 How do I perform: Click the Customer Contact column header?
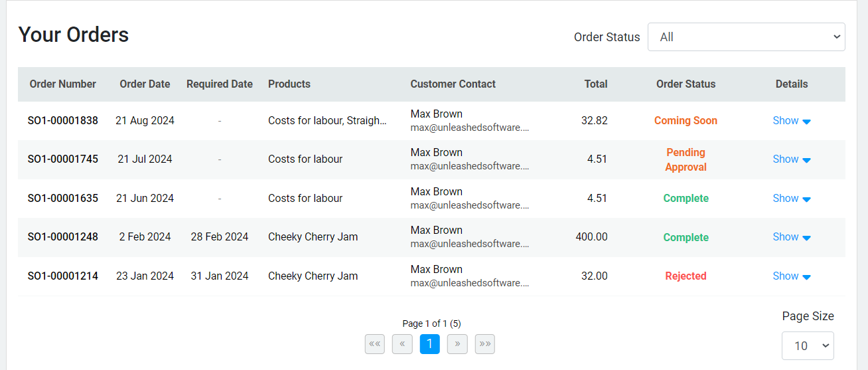[453, 84]
